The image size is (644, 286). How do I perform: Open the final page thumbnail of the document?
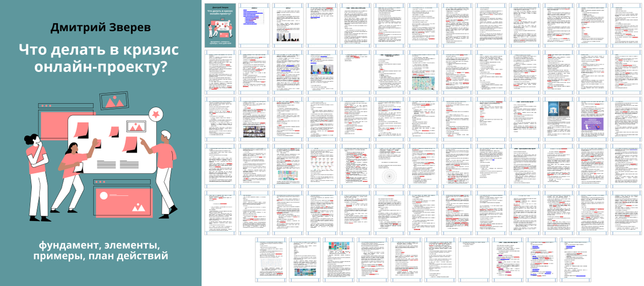pos(575,260)
